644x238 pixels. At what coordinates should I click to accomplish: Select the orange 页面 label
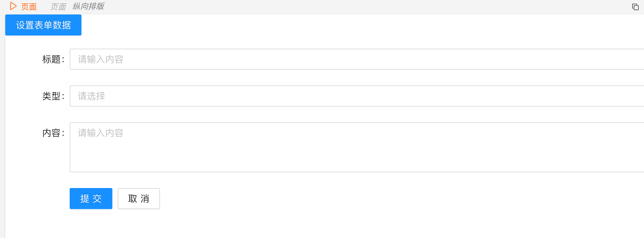pyautogui.click(x=29, y=7)
